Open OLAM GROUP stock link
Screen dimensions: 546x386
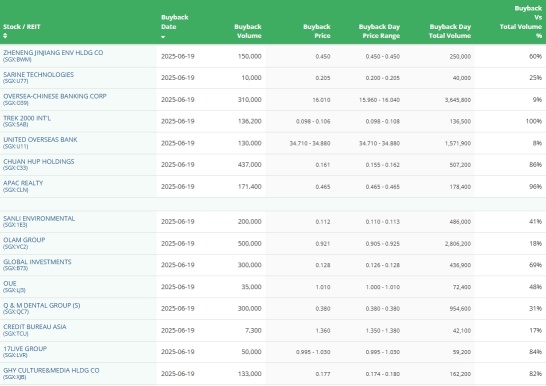coord(24,240)
